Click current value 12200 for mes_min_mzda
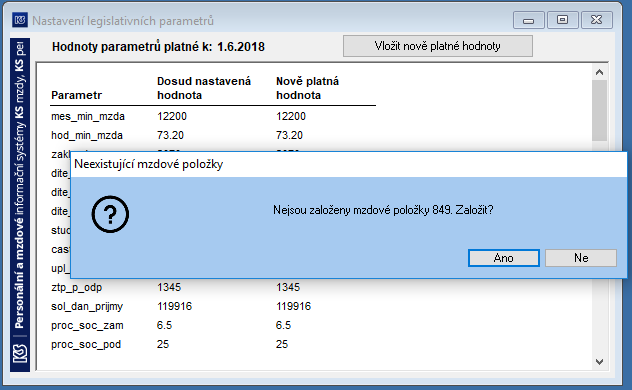The image size is (632, 390). 172,116
